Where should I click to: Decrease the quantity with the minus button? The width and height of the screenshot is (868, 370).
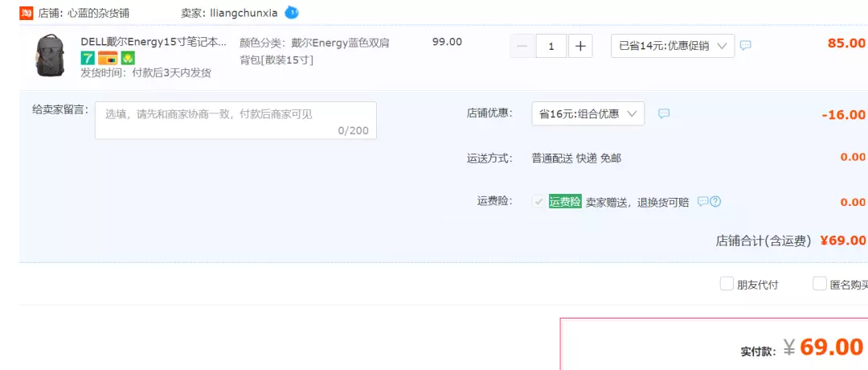point(522,46)
